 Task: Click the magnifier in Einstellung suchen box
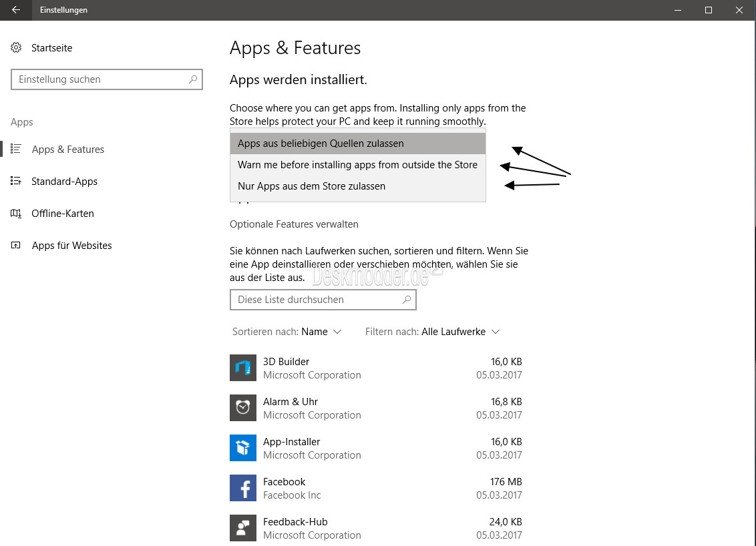193,79
